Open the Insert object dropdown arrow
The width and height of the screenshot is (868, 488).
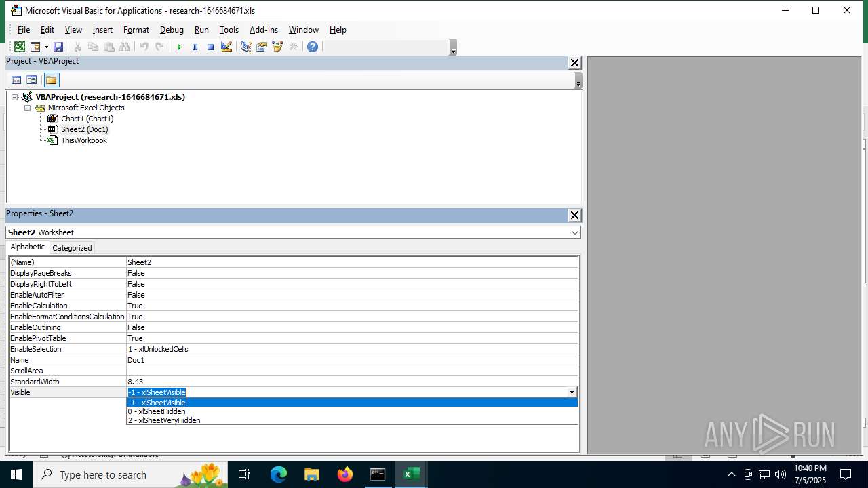(46, 47)
